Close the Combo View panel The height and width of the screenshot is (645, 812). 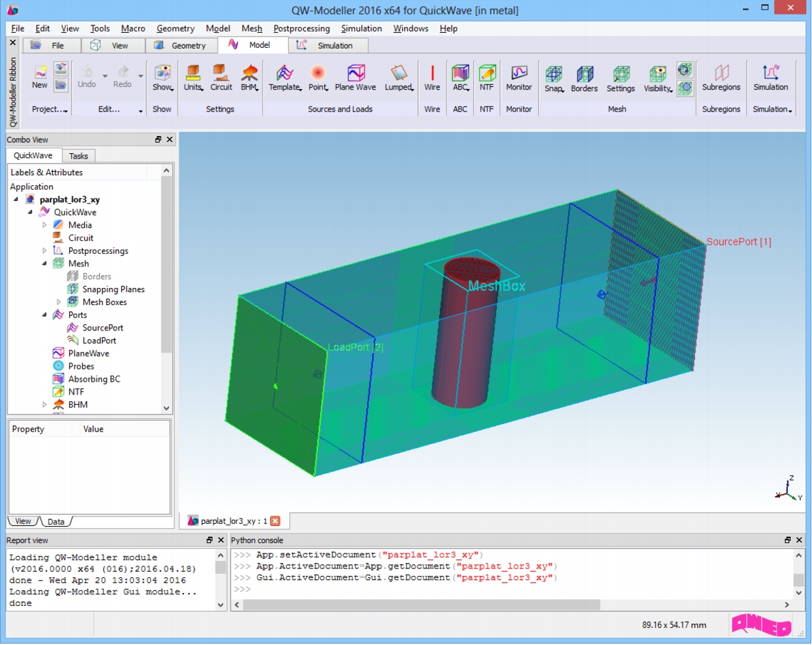point(170,140)
